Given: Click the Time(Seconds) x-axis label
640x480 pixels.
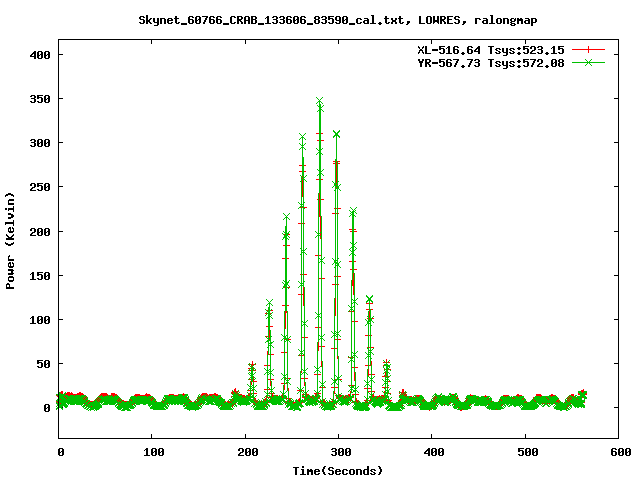Looking at the screenshot, I should 338,471.
